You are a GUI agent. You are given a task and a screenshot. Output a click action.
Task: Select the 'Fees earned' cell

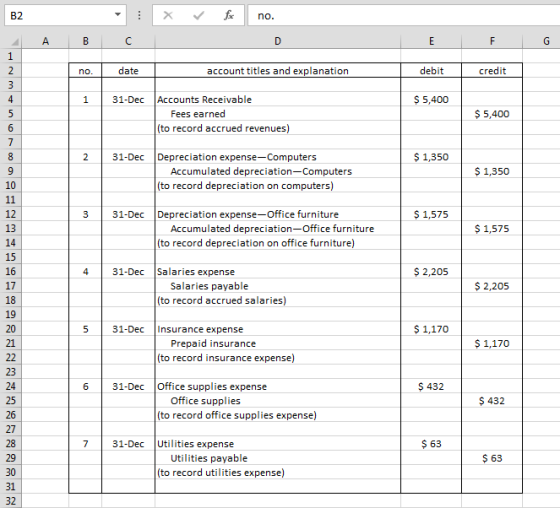point(278,114)
